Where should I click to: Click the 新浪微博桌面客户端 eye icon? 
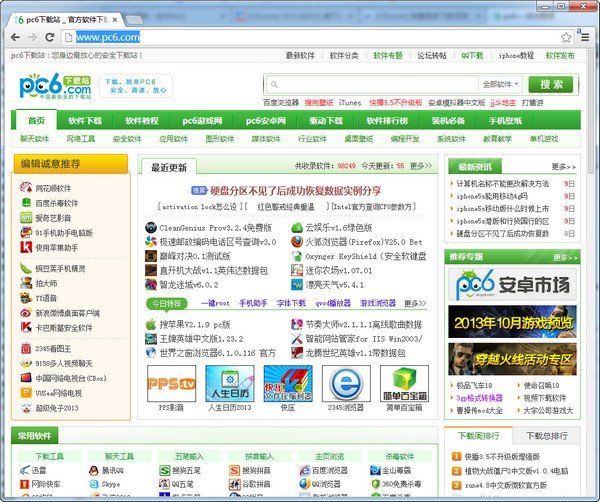tap(26, 313)
